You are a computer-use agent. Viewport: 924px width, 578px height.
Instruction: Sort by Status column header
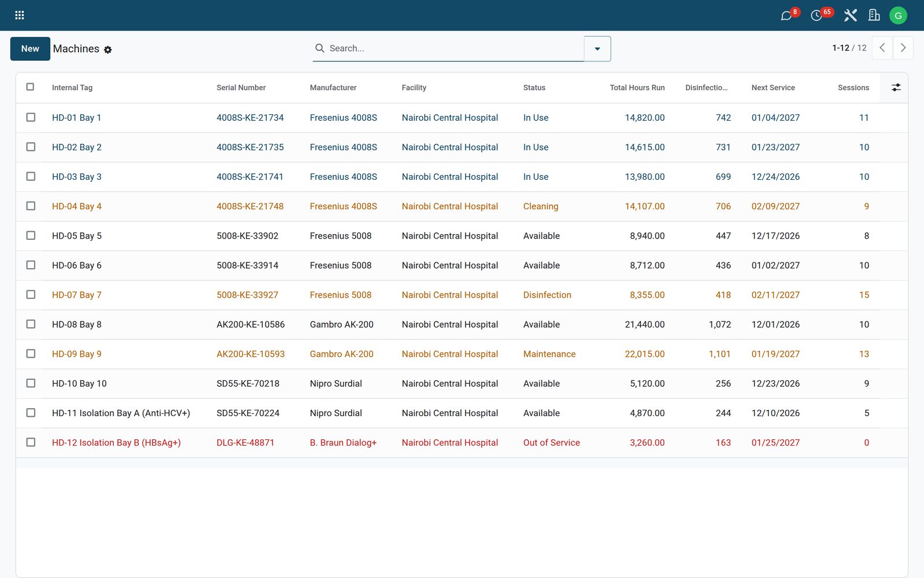click(x=534, y=88)
